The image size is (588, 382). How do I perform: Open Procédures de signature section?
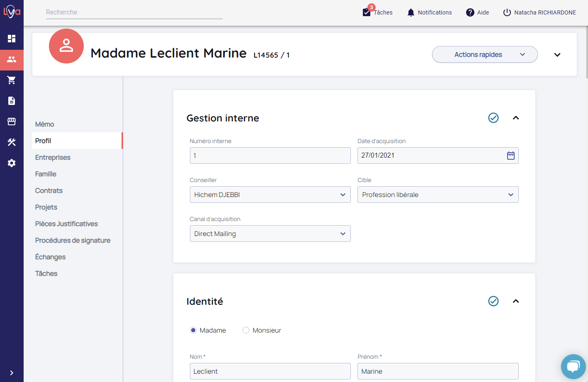73,240
